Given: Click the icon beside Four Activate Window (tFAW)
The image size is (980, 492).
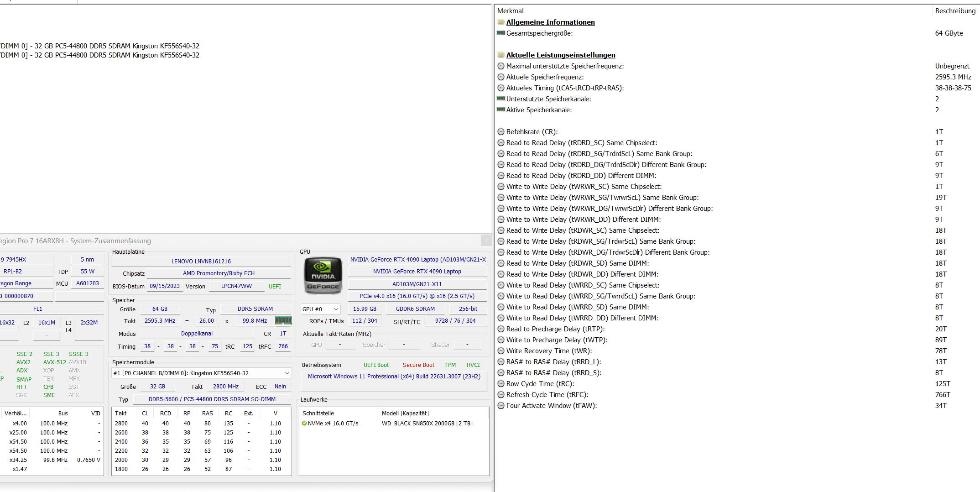Looking at the screenshot, I should pos(501,405).
